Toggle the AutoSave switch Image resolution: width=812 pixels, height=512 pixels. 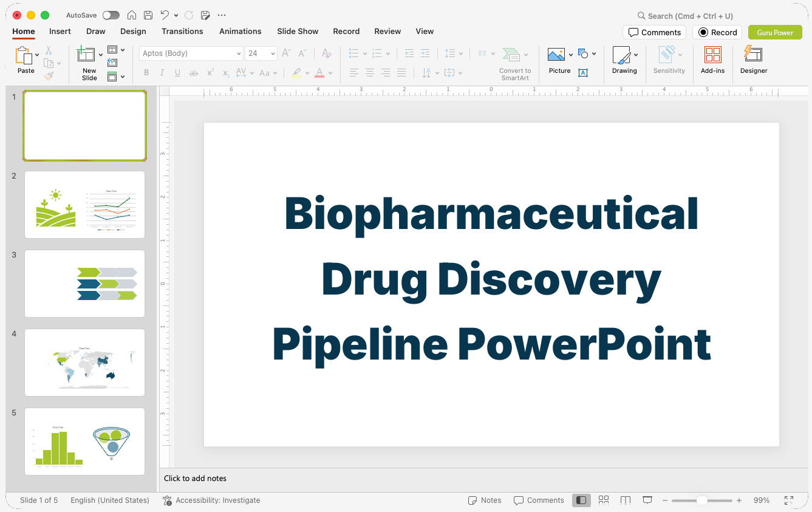click(x=111, y=15)
